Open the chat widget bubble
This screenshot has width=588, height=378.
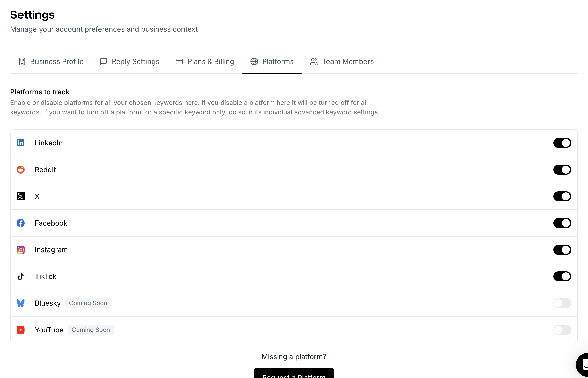(583, 364)
